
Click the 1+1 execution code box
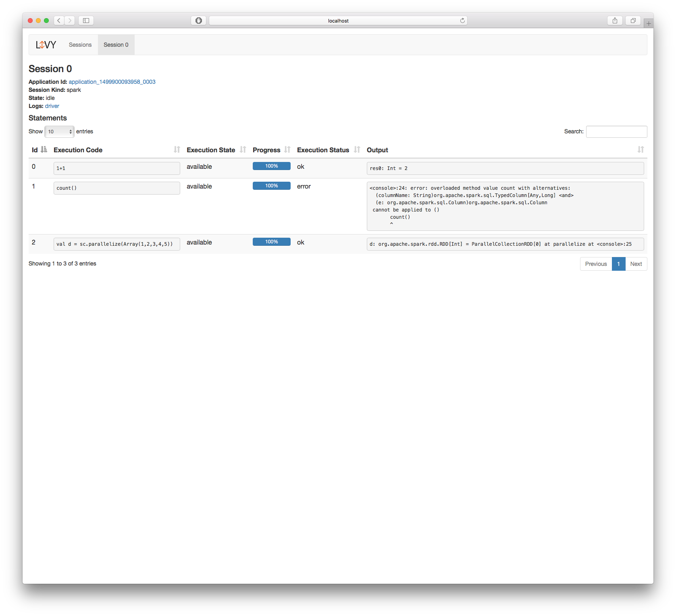coord(117,168)
